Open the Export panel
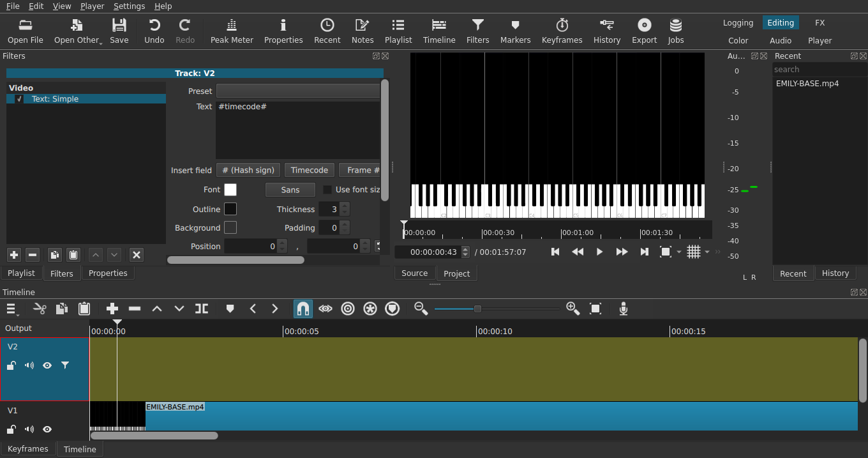The width and height of the screenshot is (868, 458). coord(644,31)
